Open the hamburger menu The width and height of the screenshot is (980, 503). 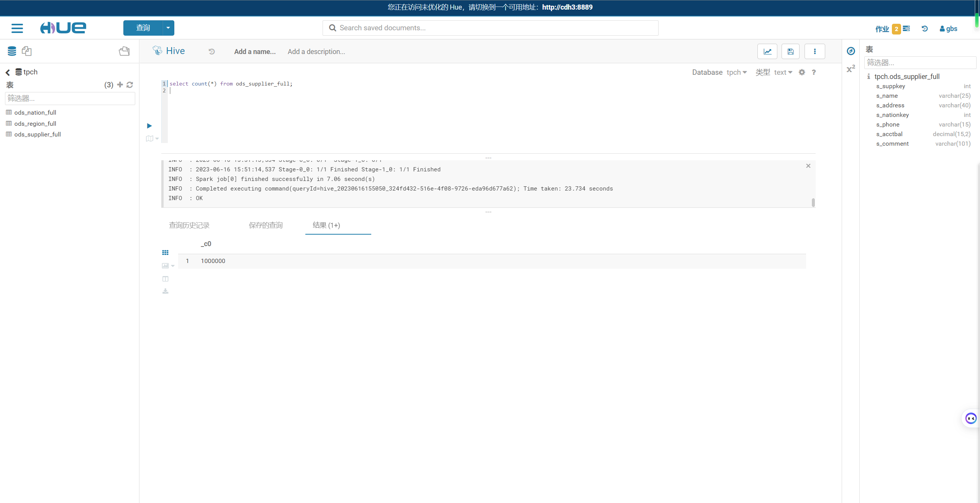[x=17, y=28]
